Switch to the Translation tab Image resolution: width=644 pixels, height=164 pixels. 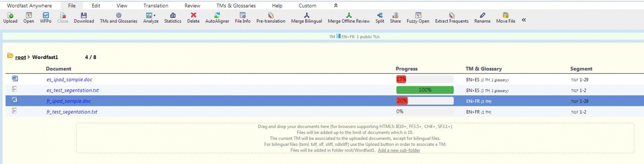pos(156,6)
